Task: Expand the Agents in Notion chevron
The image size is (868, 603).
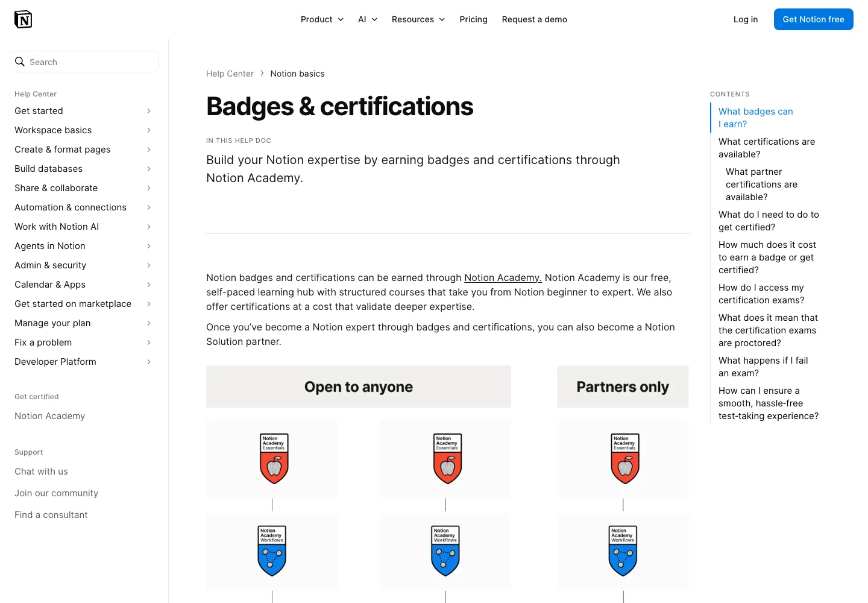Action: coord(149,246)
